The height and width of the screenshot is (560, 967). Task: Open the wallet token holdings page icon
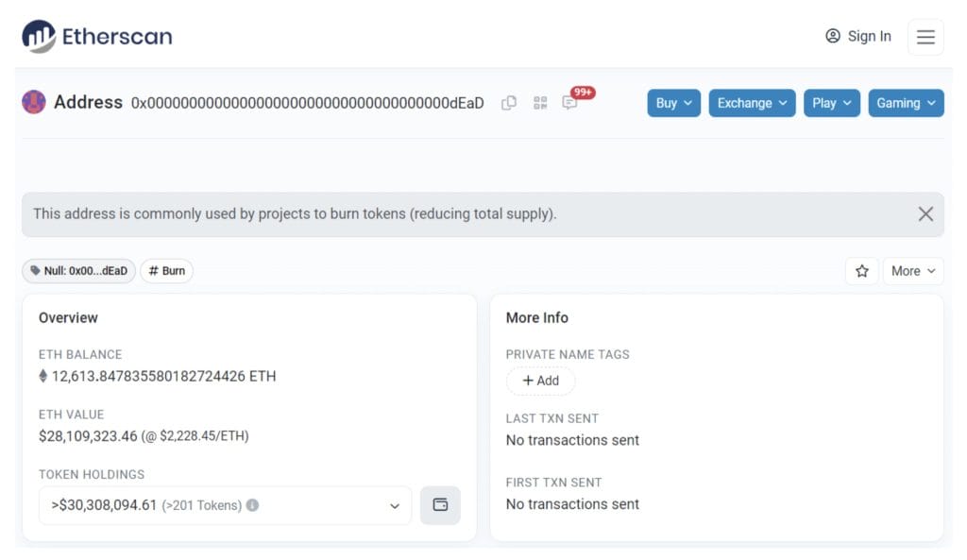[x=440, y=505]
